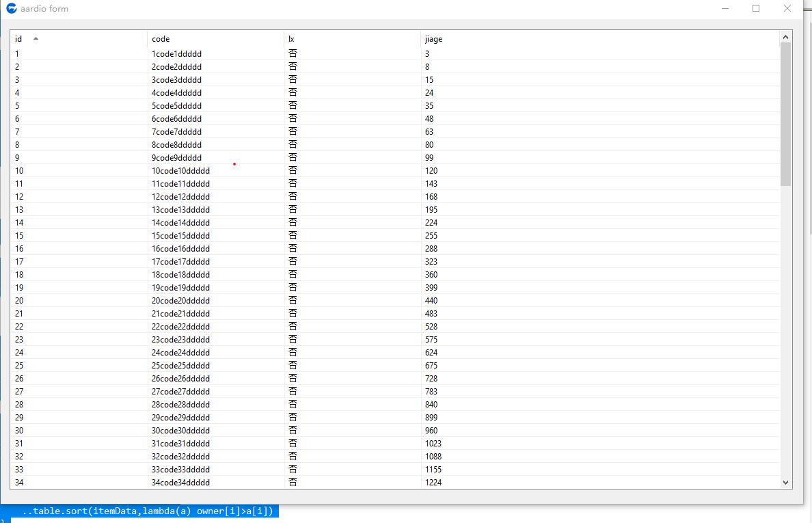Viewport: 812px width, 523px height.
Task: Select cell 20code20ddddd
Action: 180,300
